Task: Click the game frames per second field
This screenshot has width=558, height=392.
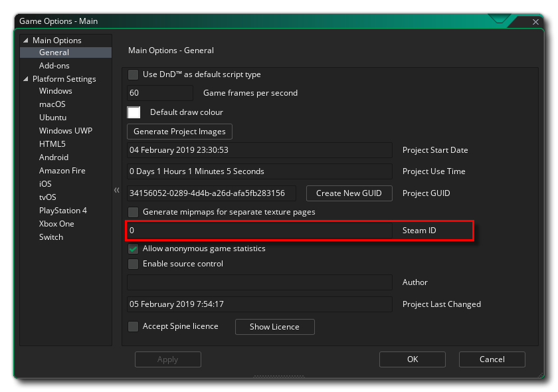Action: pyautogui.click(x=160, y=93)
